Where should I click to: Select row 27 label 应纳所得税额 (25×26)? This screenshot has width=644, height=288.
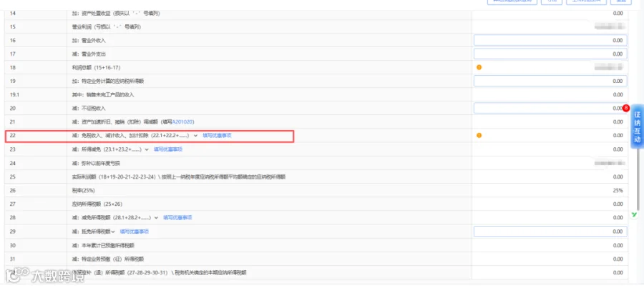tap(97, 204)
